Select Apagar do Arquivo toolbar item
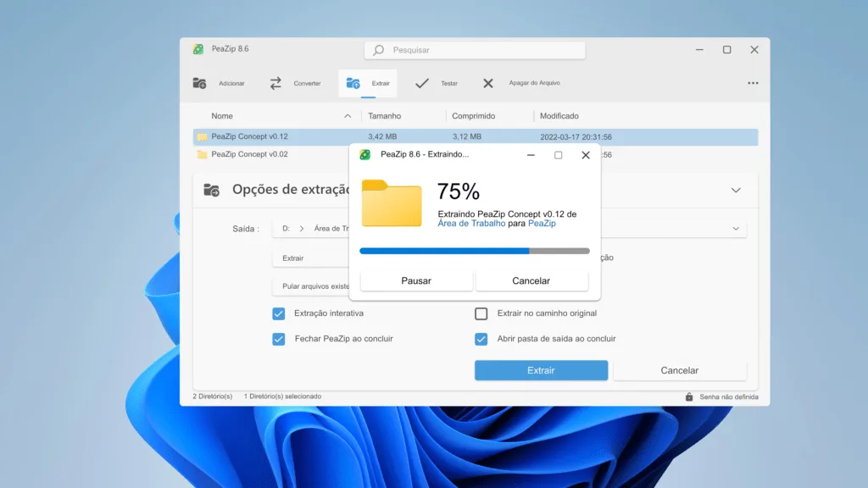868x488 pixels. click(x=521, y=83)
